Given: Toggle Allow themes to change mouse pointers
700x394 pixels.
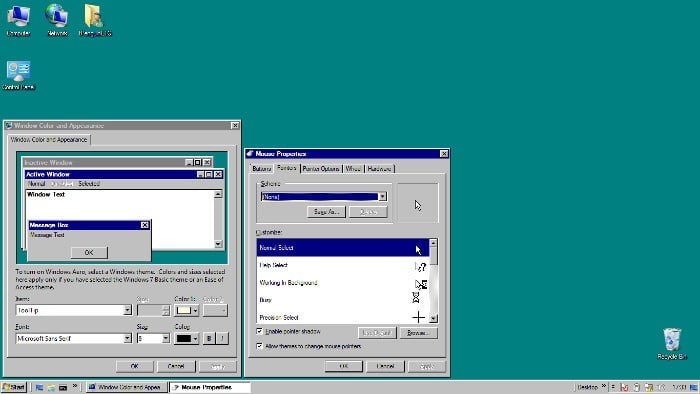Looking at the screenshot, I should click(259, 346).
